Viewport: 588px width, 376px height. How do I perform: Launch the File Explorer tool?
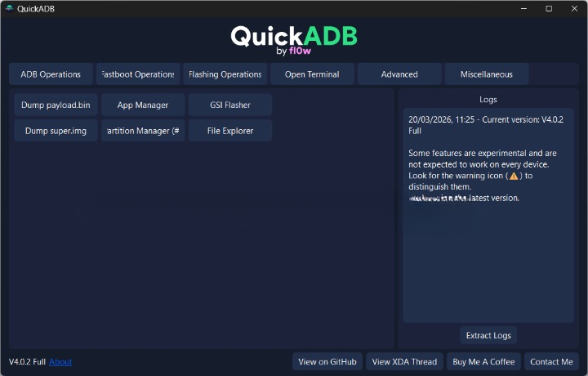tap(230, 131)
